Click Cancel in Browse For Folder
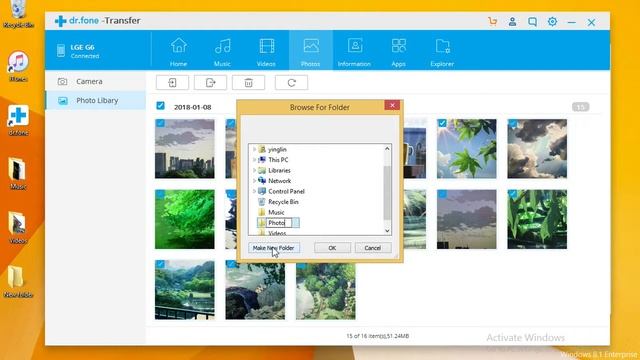 (373, 248)
